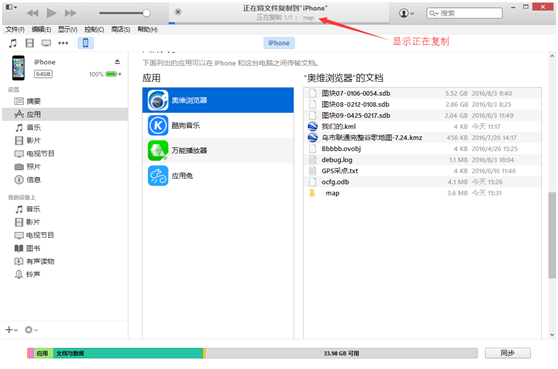
Task: Open 音乐 under settings
Action: coord(65,127)
